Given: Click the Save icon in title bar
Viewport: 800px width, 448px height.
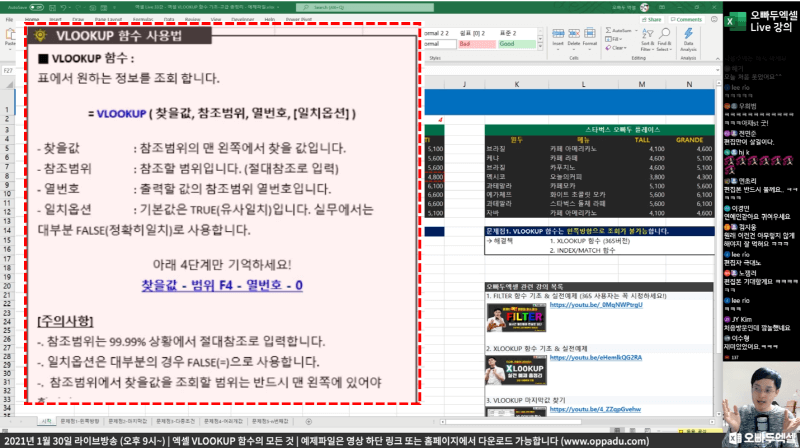Looking at the screenshot, I should pyautogui.click(x=52, y=8).
